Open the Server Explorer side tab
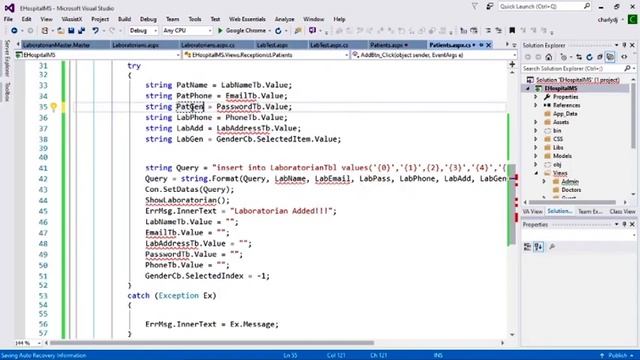Image resolution: width=640 pixels, height=360 pixels. pos(7,58)
